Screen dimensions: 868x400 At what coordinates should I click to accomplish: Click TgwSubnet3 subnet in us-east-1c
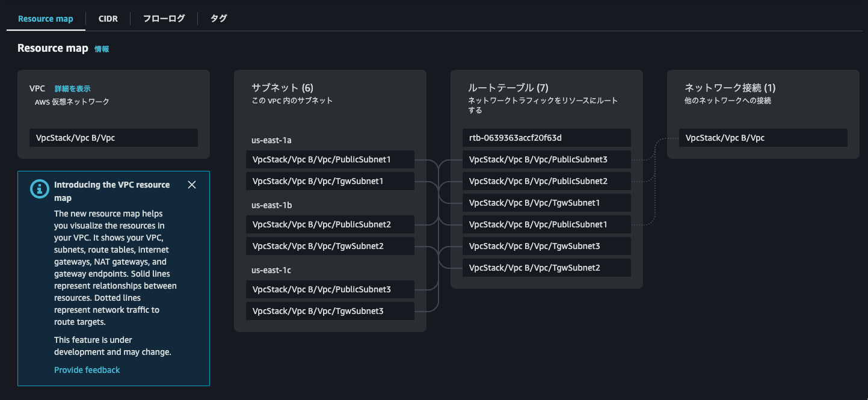point(330,310)
